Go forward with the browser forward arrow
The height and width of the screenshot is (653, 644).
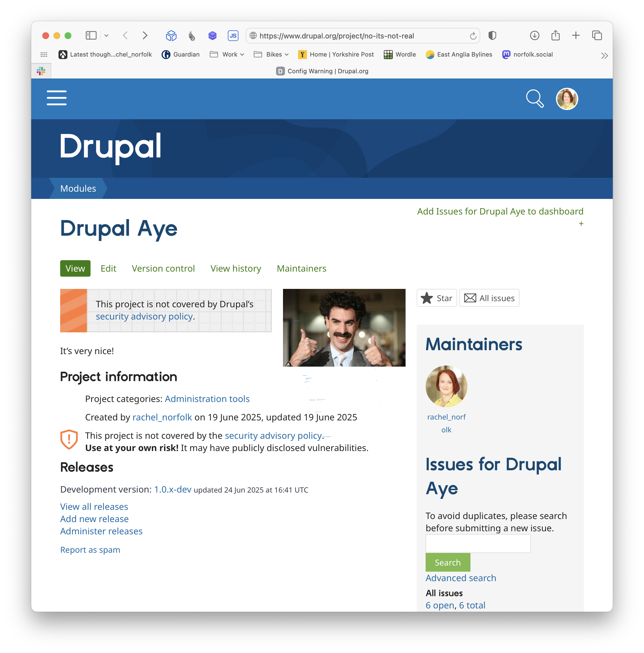[145, 35]
